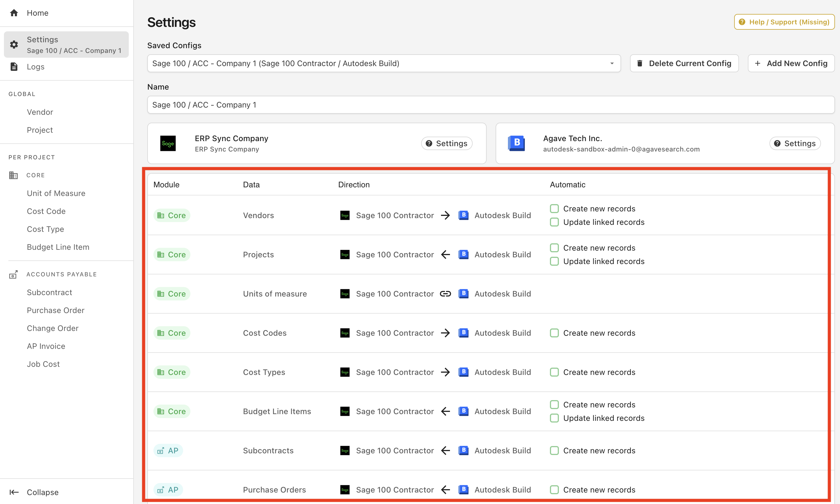Toggle Create new records for Cost Codes
The height and width of the screenshot is (504, 840).
pos(554,333)
